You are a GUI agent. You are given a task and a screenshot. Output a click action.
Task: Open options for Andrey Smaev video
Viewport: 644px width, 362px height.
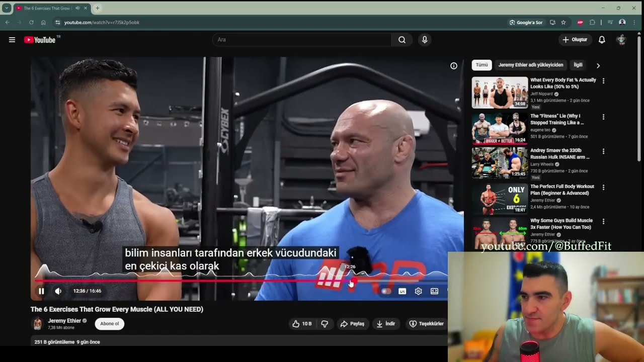[x=603, y=151]
